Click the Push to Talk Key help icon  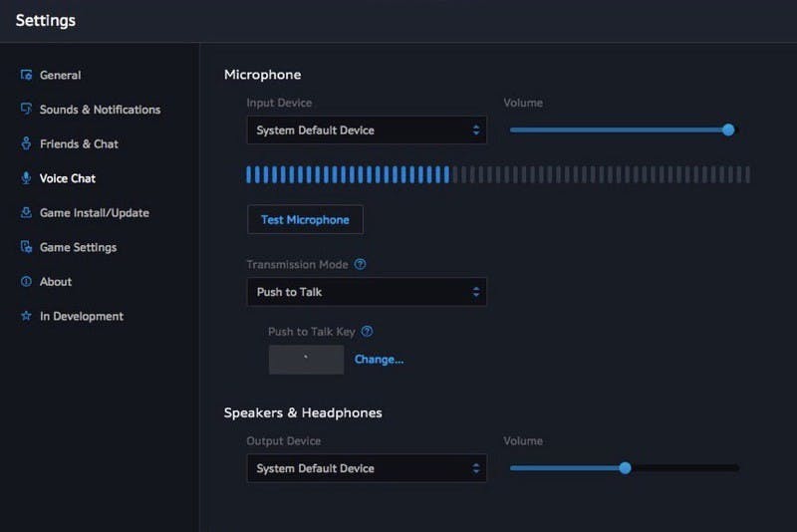[x=367, y=332]
